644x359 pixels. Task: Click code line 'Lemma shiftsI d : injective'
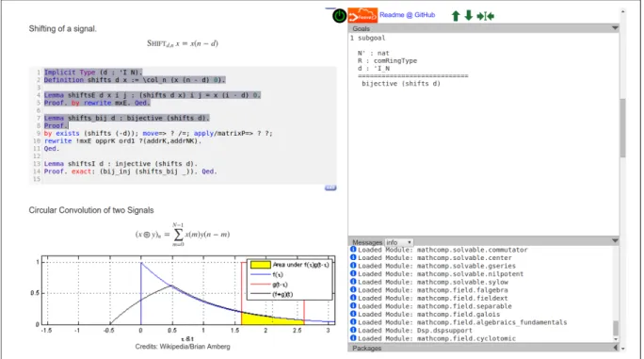pos(121,164)
